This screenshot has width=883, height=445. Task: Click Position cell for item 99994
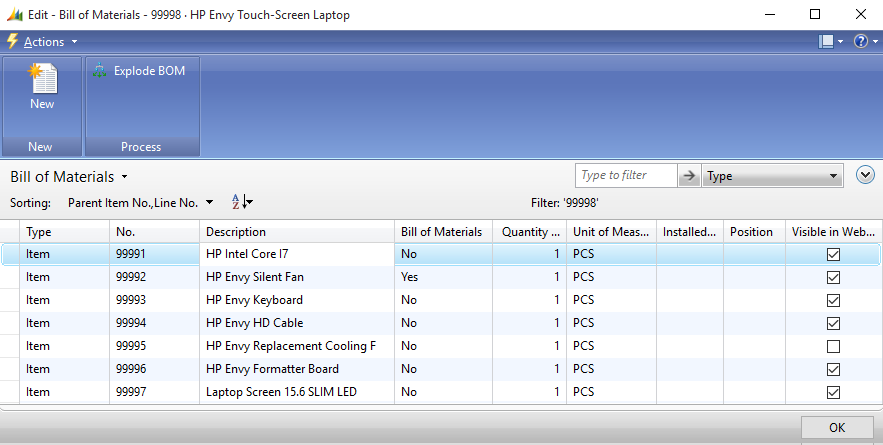(754, 323)
